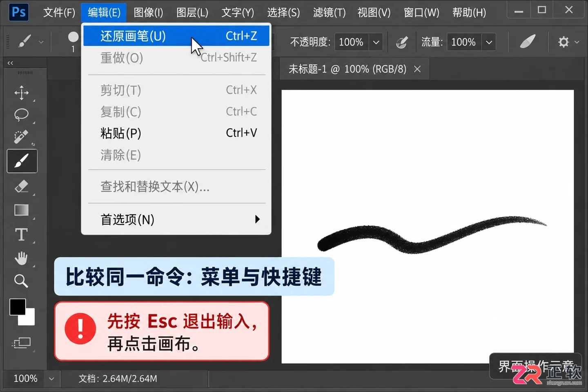
Task: Click the zoom percentage field in status bar
Action: click(x=25, y=379)
